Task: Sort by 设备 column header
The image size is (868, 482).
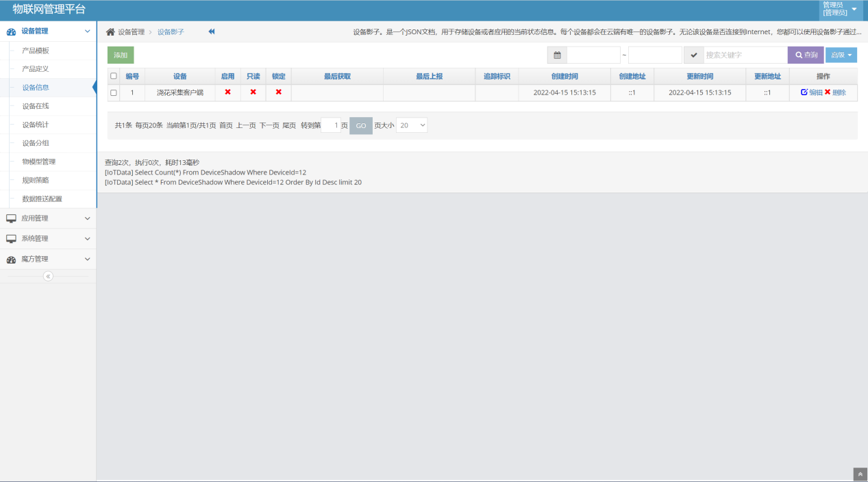Action: pyautogui.click(x=180, y=76)
